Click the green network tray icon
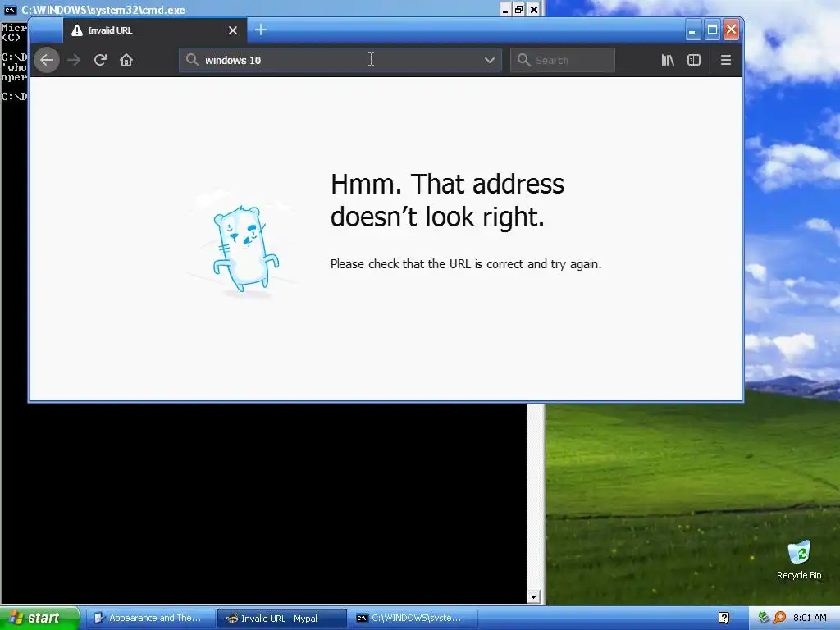The image size is (840, 630). tap(765, 619)
